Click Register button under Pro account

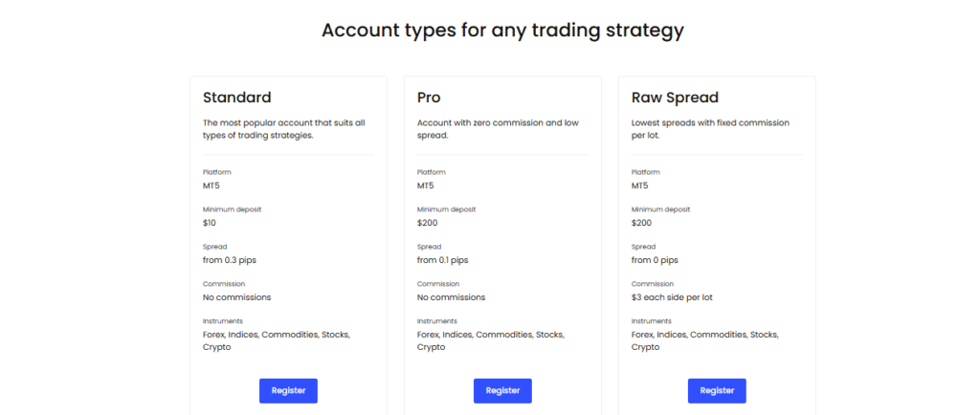pyautogui.click(x=502, y=390)
